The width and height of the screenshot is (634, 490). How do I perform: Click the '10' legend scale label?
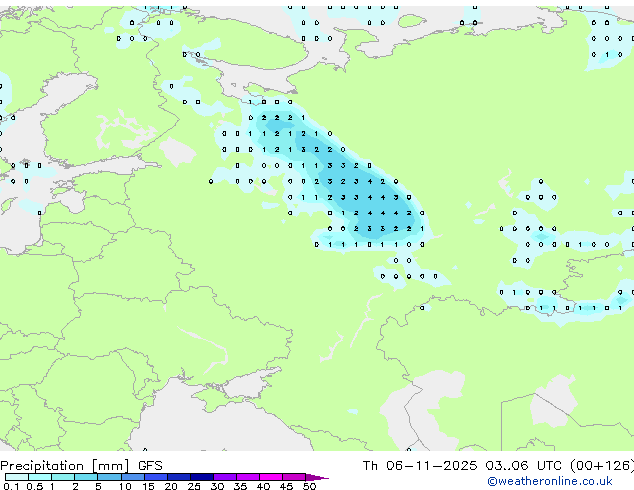coord(125,486)
